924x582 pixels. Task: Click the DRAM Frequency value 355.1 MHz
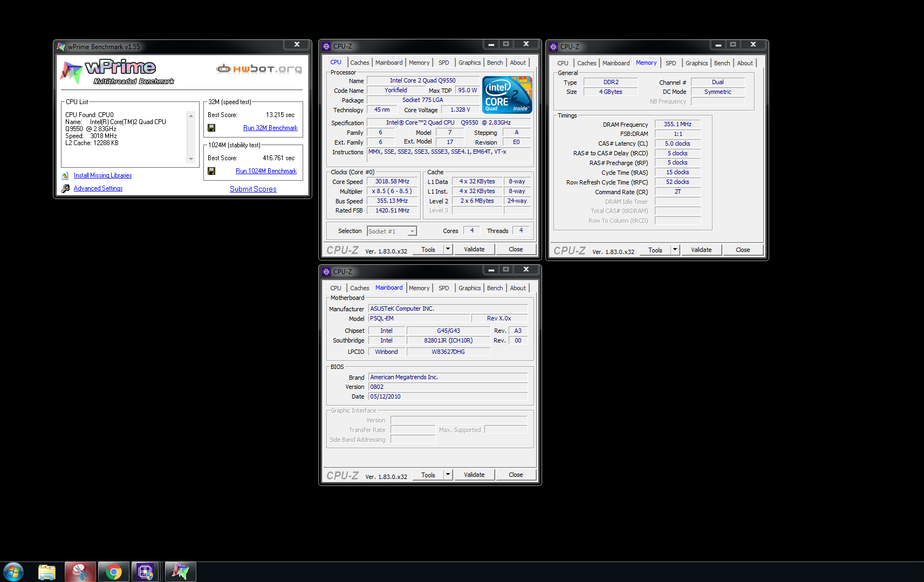(677, 124)
